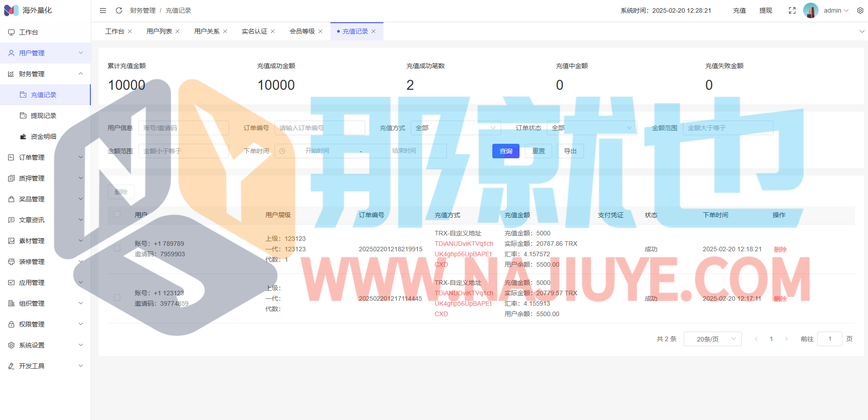Collapse the sidebar with hamburger icon
This screenshot has width=868, height=420.
point(103,10)
